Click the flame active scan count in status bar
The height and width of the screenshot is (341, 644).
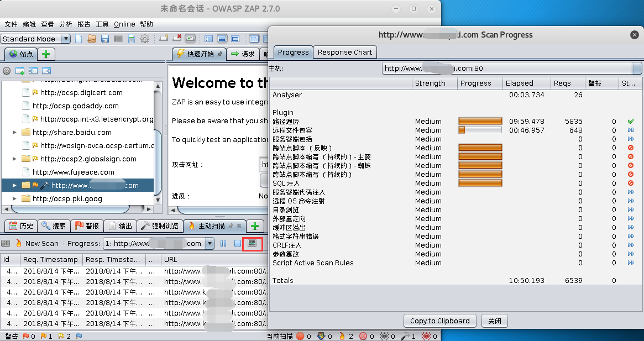(x=345, y=336)
